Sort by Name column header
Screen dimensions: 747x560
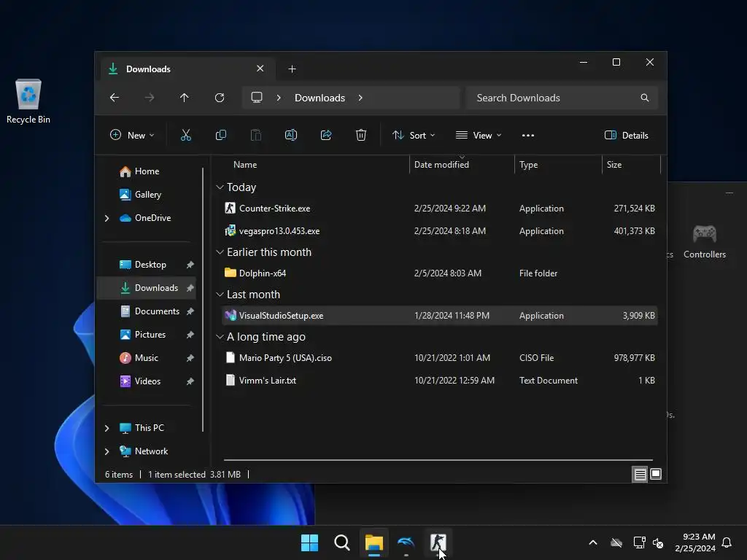click(x=245, y=165)
